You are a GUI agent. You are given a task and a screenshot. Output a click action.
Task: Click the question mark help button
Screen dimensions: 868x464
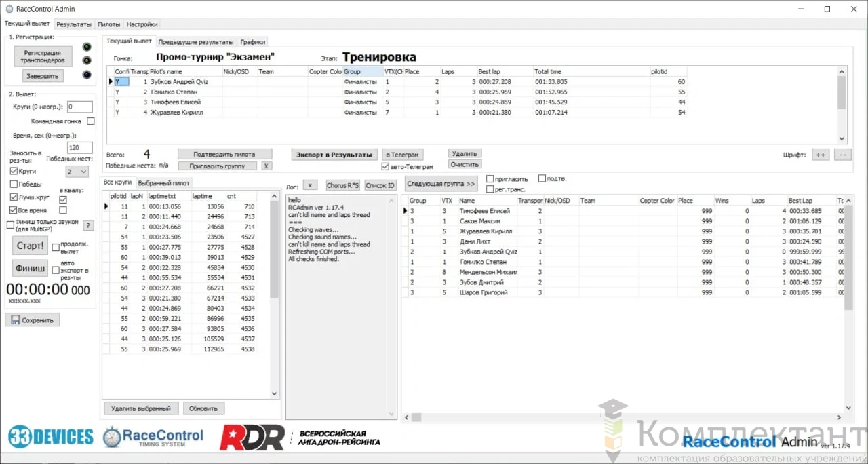pos(88,225)
